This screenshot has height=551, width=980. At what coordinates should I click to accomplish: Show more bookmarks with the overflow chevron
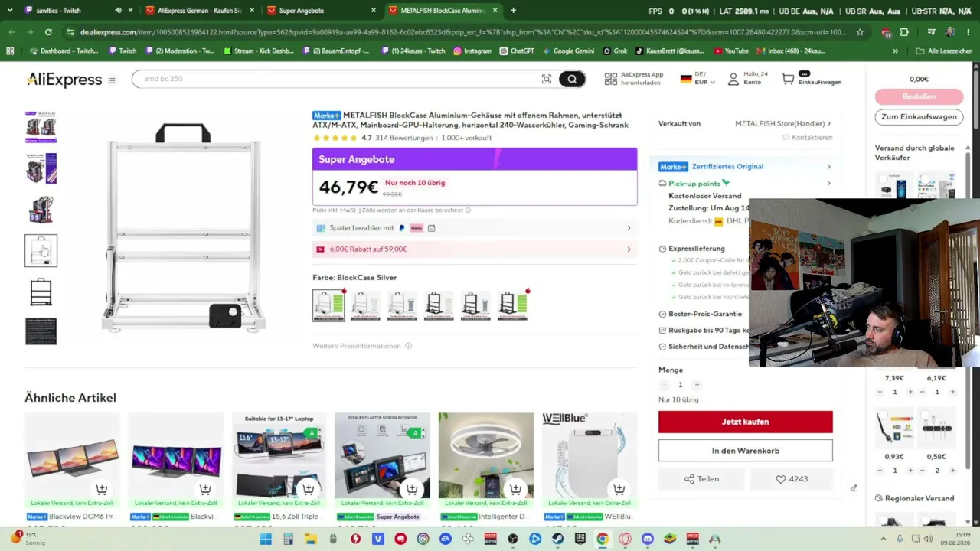(x=896, y=51)
